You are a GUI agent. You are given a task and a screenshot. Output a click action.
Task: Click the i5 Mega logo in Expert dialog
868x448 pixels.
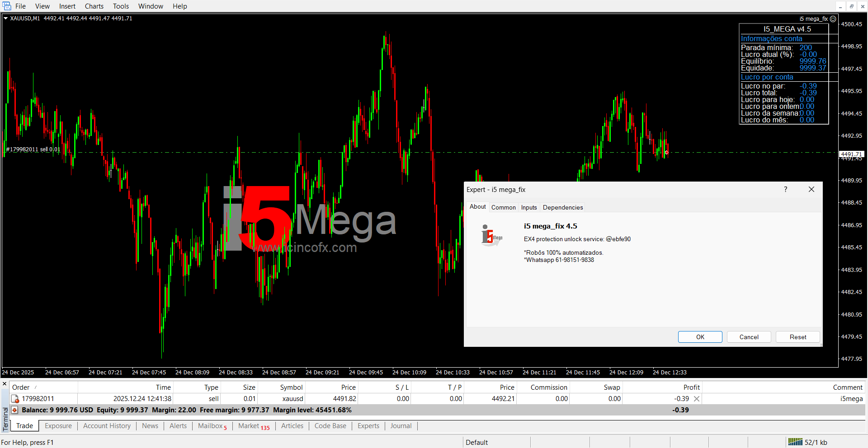pos(492,235)
